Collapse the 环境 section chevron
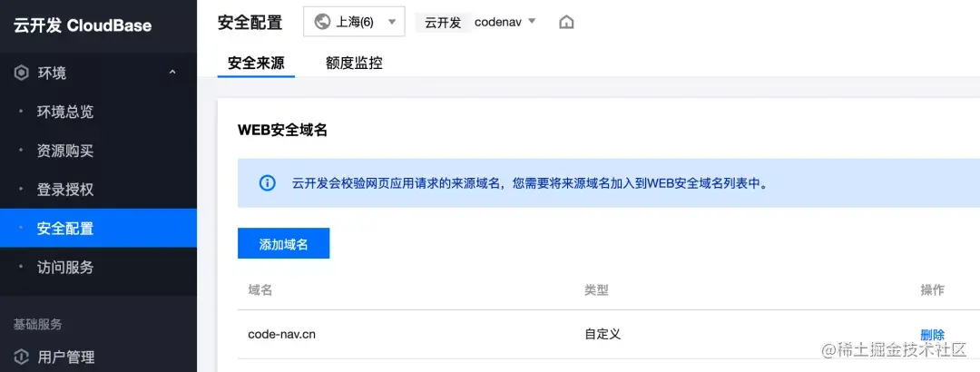The width and height of the screenshot is (980, 372). 172,73
